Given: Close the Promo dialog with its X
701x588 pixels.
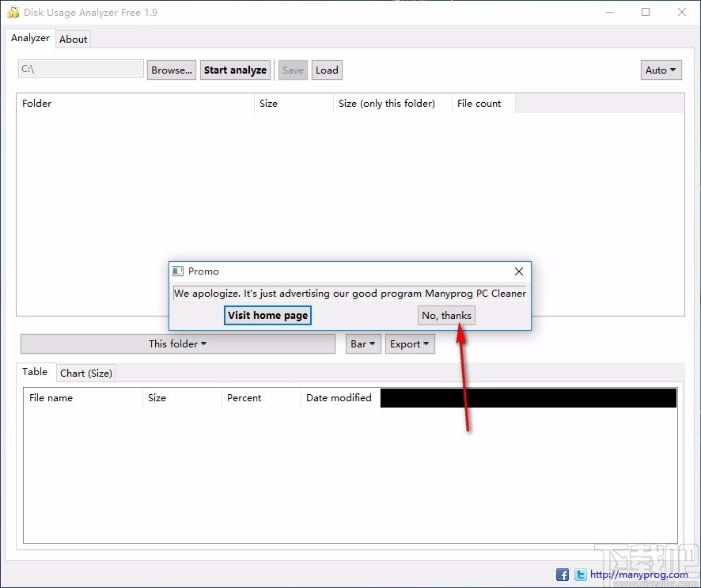Looking at the screenshot, I should pos(519,271).
